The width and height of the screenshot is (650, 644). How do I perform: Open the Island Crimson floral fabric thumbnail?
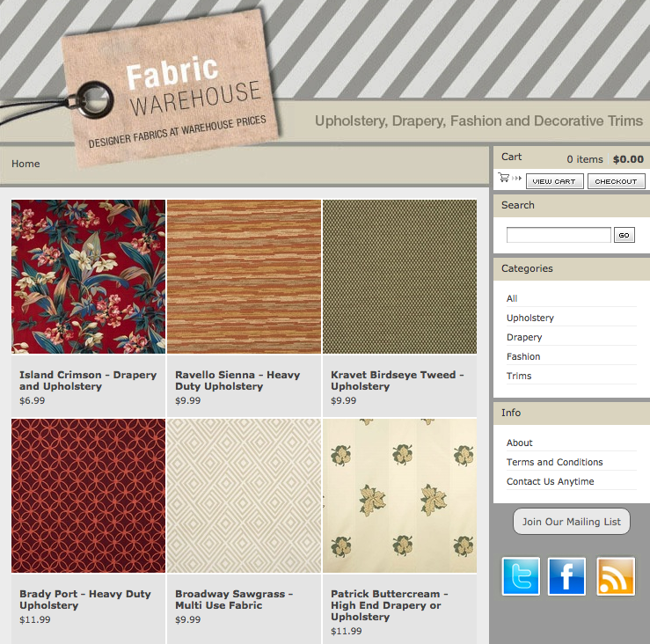pos(88,276)
